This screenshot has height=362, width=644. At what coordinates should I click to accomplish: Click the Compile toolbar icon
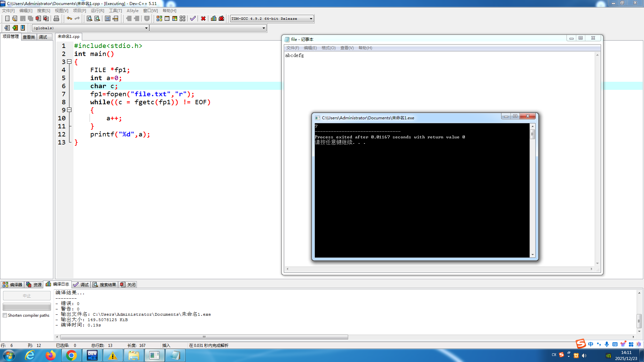[x=159, y=18]
